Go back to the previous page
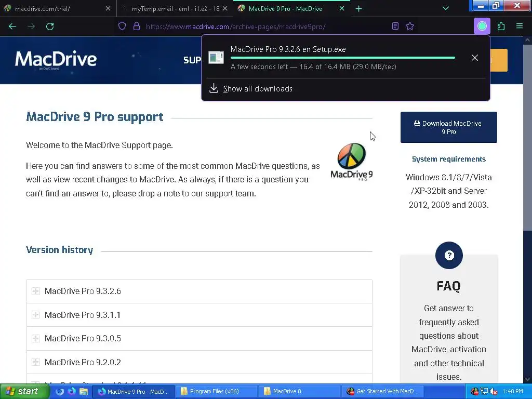Image resolution: width=532 pixels, height=399 pixels. 12,26
